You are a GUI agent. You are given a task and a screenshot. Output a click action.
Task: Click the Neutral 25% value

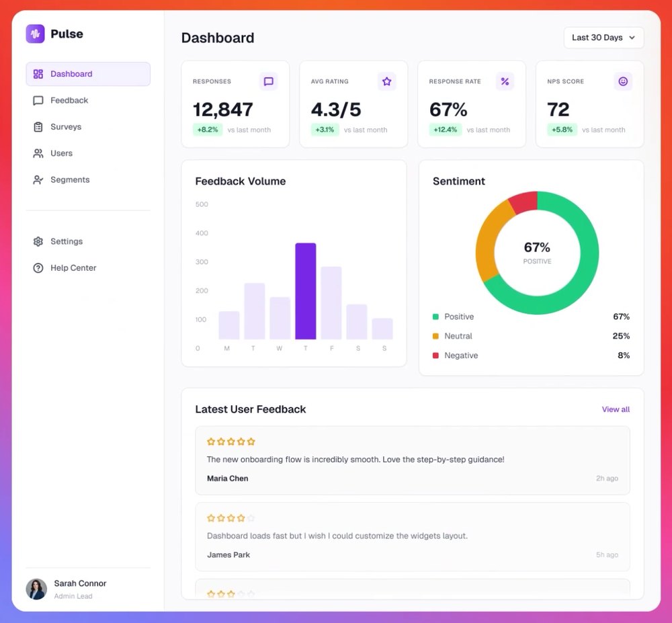point(621,336)
